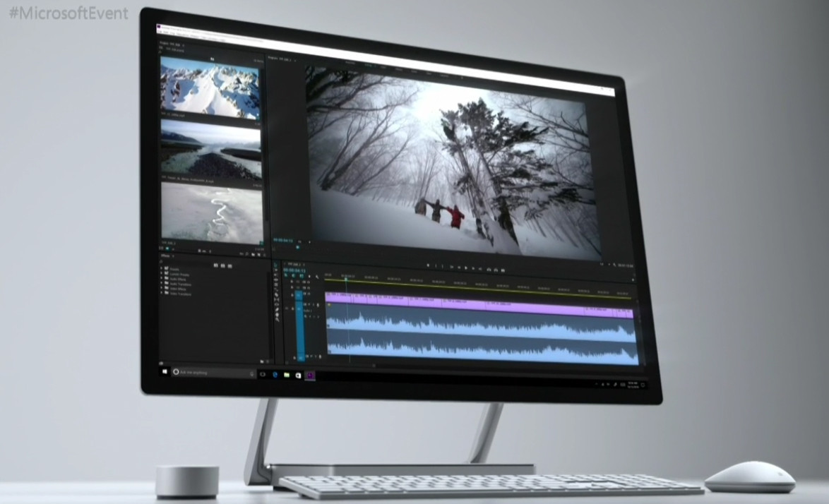Open File Explorer from the taskbar

287,375
